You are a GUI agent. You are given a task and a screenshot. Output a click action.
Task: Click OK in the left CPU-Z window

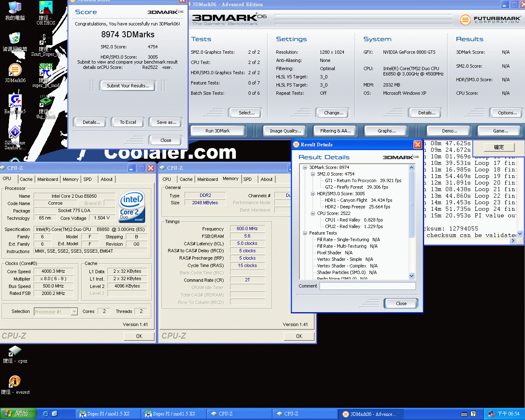tap(139, 336)
